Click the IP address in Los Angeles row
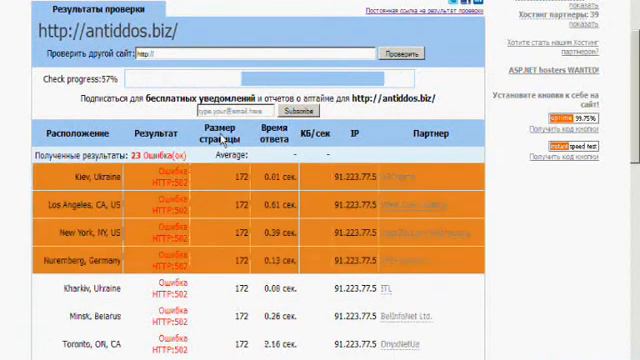This screenshot has height=360, width=640. click(x=355, y=205)
